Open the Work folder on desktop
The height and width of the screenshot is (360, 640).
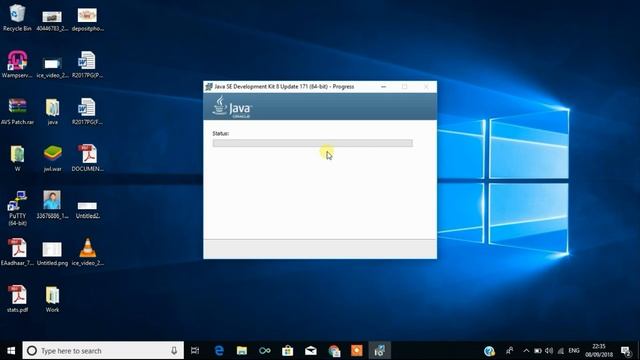[x=52, y=299]
